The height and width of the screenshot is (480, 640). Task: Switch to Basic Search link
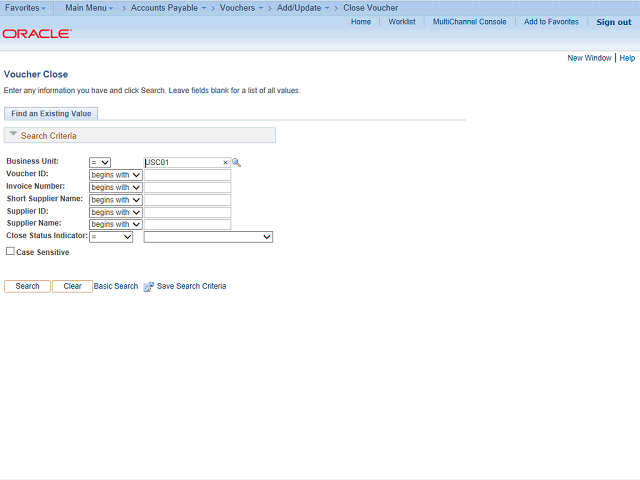point(116,286)
